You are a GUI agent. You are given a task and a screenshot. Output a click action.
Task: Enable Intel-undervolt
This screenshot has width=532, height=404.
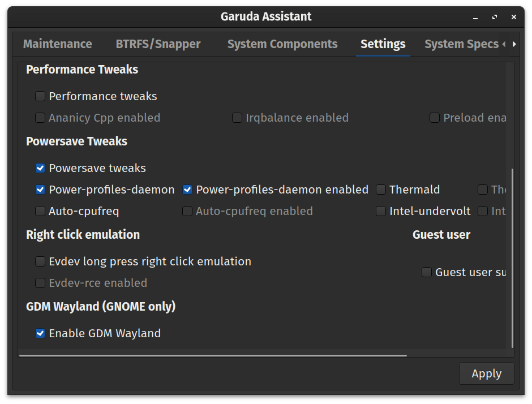point(381,211)
